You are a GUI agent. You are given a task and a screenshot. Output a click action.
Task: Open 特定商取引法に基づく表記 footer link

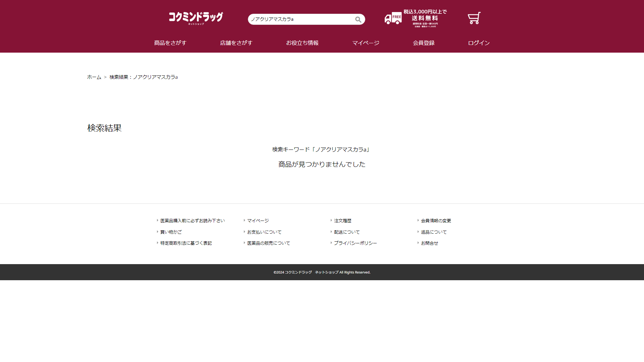coord(186,243)
